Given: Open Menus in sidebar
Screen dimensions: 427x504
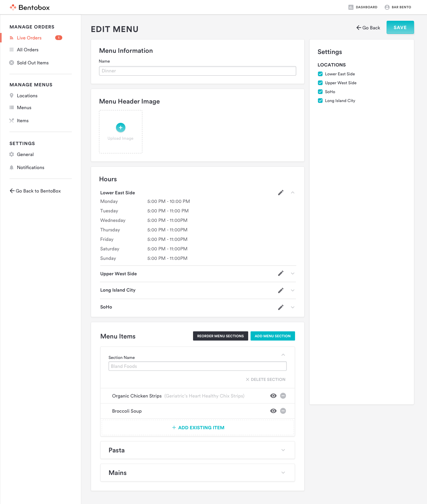Looking at the screenshot, I should click(x=24, y=107).
